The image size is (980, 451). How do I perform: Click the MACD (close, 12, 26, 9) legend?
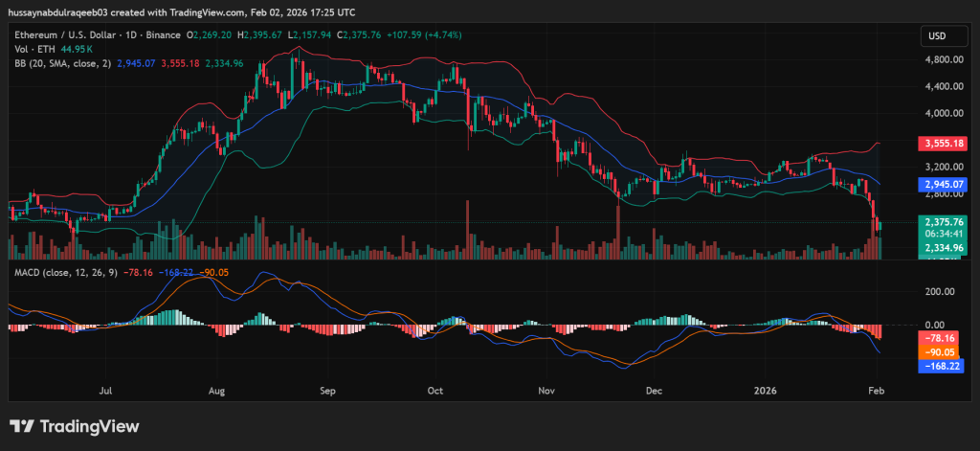pyautogui.click(x=66, y=273)
